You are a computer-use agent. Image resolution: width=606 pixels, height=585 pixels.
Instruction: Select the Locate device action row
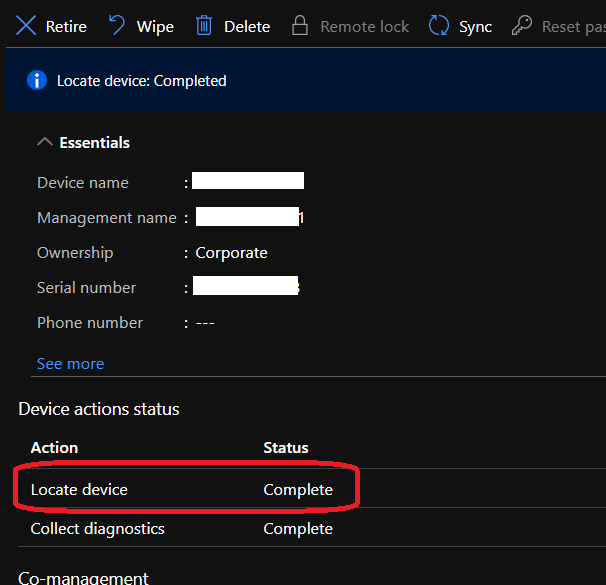pyautogui.click(x=80, y=490)
